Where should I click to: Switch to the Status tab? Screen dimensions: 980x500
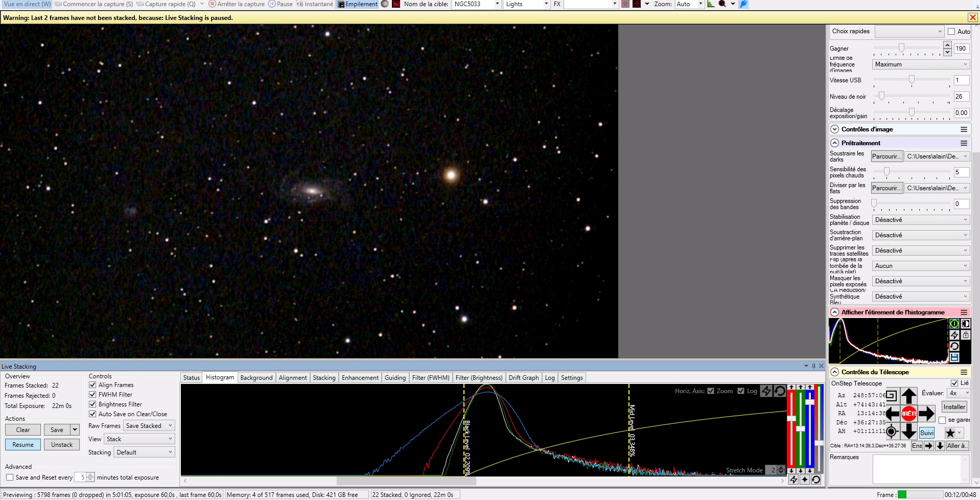click(x=192, y=378)
